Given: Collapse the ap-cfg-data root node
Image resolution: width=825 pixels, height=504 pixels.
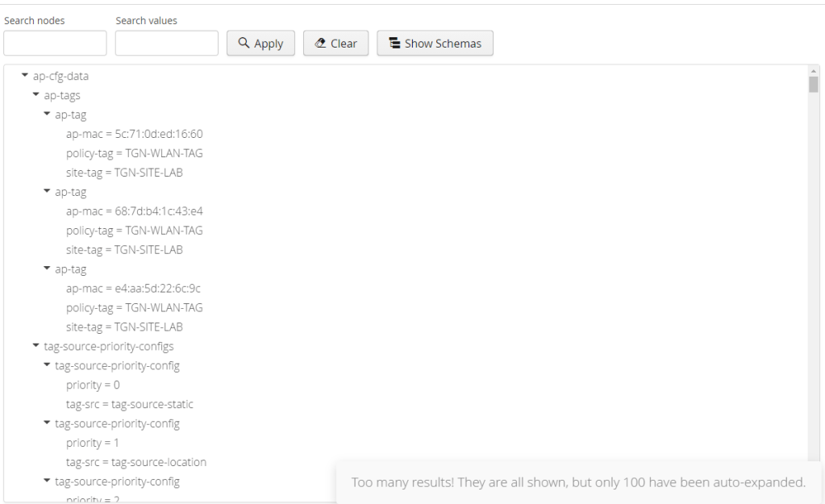Looking at the screenshot, I should click(25, 76).
